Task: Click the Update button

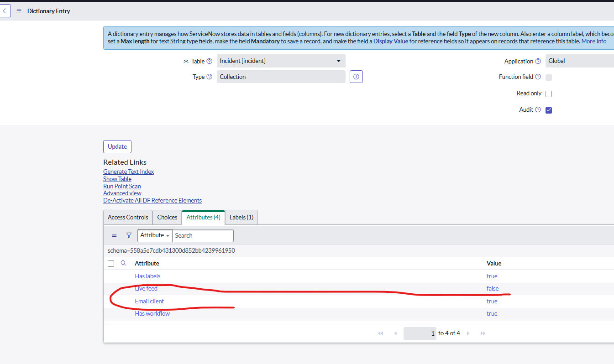Action: pos(117,146)
